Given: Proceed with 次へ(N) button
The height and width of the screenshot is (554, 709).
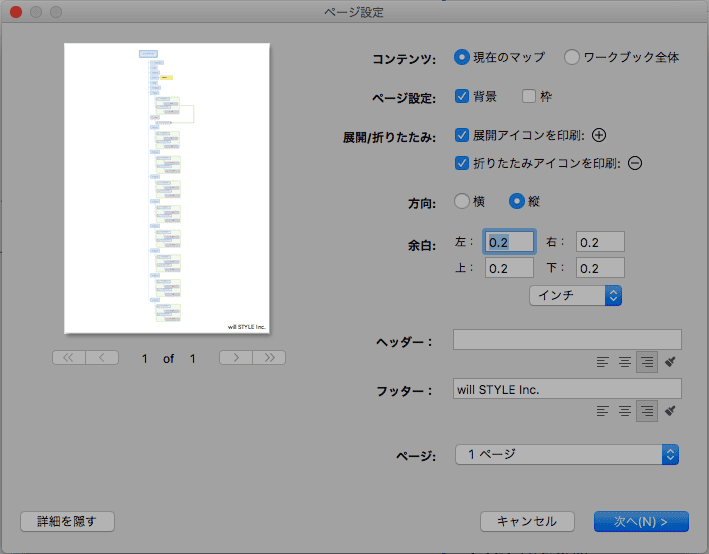Looking at the screenshot, I should (x=641, y=521).
